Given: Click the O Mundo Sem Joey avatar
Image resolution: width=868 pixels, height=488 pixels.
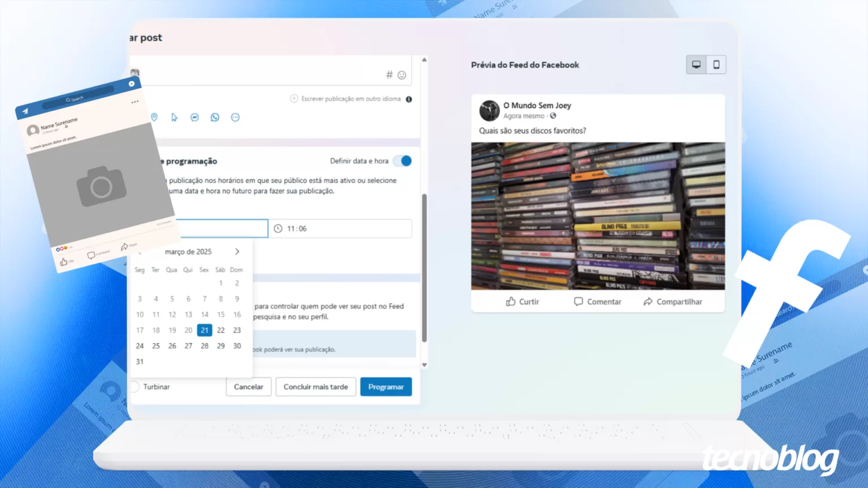Looking at the screenshot, I should (489, 111).
